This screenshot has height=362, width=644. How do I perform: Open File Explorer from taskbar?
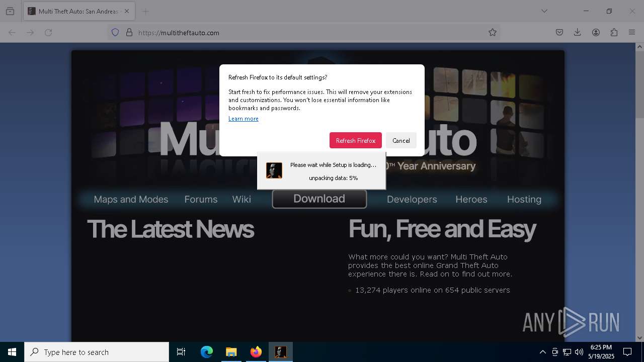231,352
